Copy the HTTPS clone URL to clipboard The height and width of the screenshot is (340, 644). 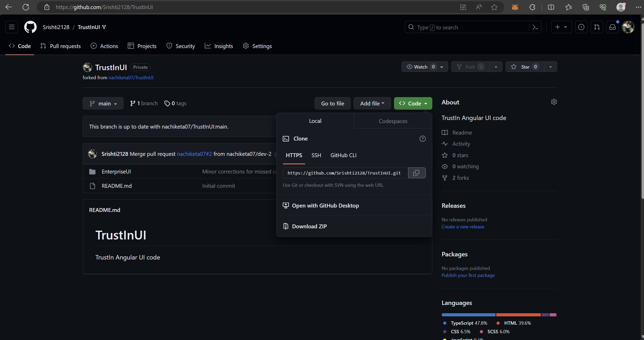click(x=416, y=173)
